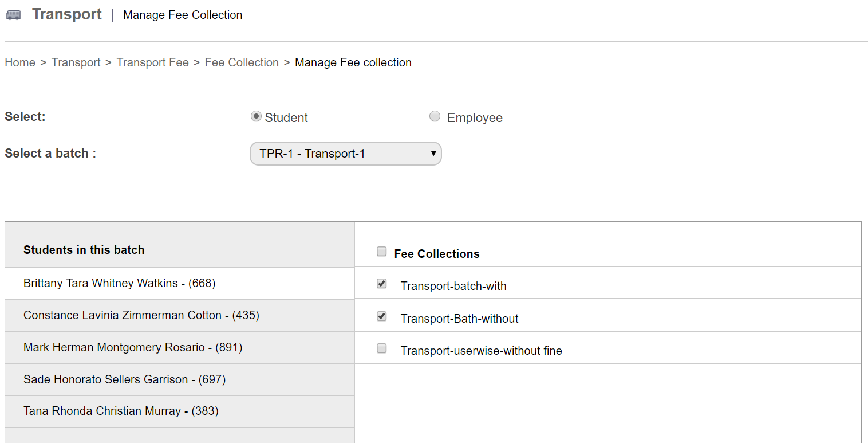
Task: Select student Brittany Tara Whitney Watkins
Action: click(x=119, y=283)
